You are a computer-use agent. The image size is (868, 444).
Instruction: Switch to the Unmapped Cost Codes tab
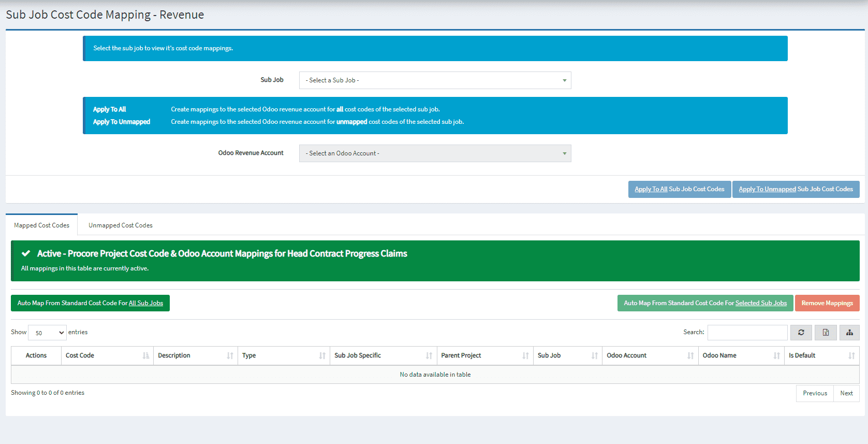coord(120,225)
